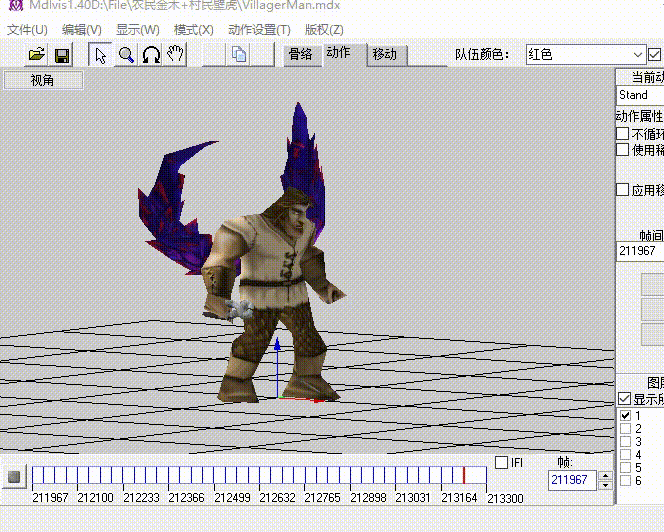Click the 视角 view button

coord(43,80)
